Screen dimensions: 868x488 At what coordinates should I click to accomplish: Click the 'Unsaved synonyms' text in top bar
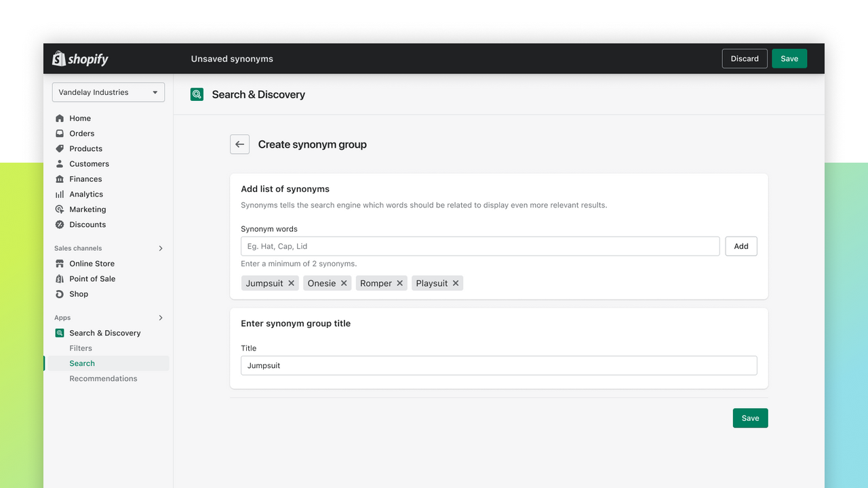pos(232,59)
